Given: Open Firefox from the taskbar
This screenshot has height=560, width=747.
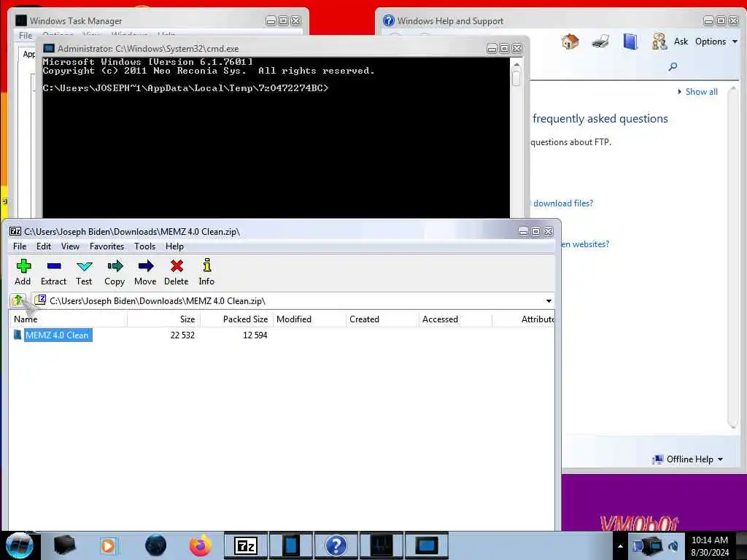Looking at the screenshot, I should (201, 545).
